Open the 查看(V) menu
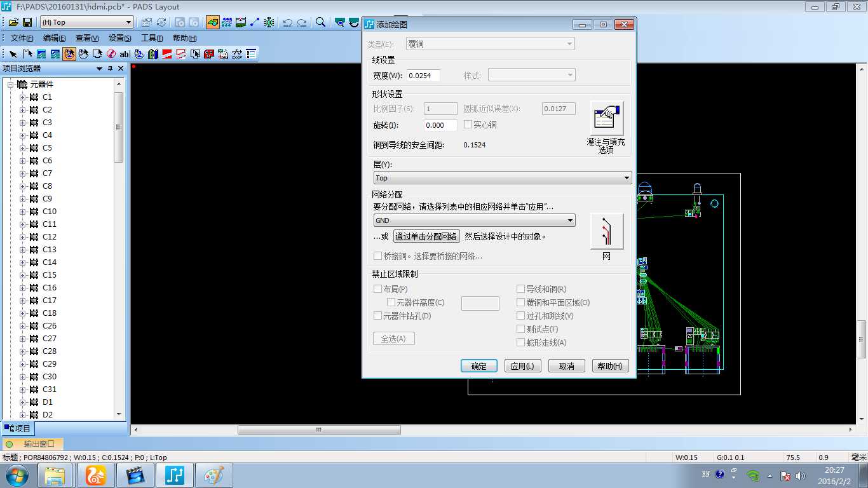This screenshot has width=868, height=488. point(87,38)
